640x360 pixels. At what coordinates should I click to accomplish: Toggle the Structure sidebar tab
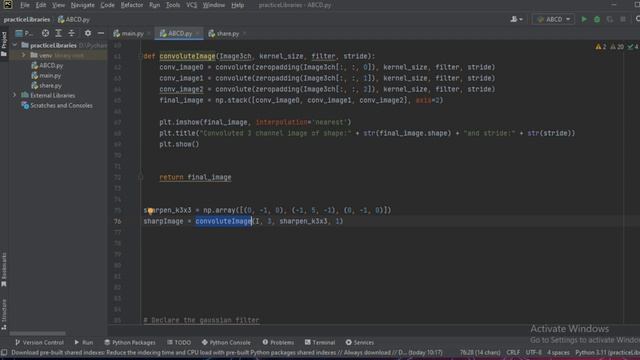(4, 314)
